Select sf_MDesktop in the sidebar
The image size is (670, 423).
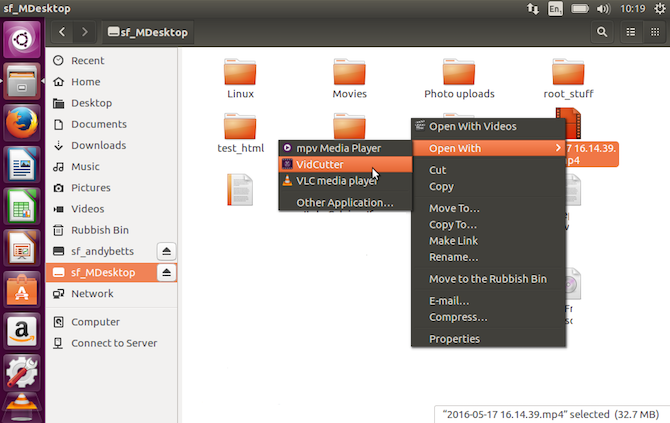(x=102, y=272)
